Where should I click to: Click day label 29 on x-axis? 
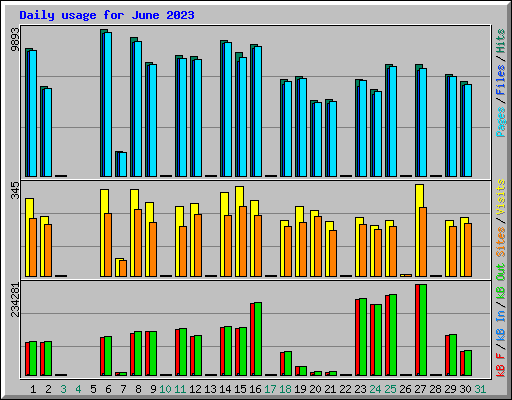coord(450,389)
